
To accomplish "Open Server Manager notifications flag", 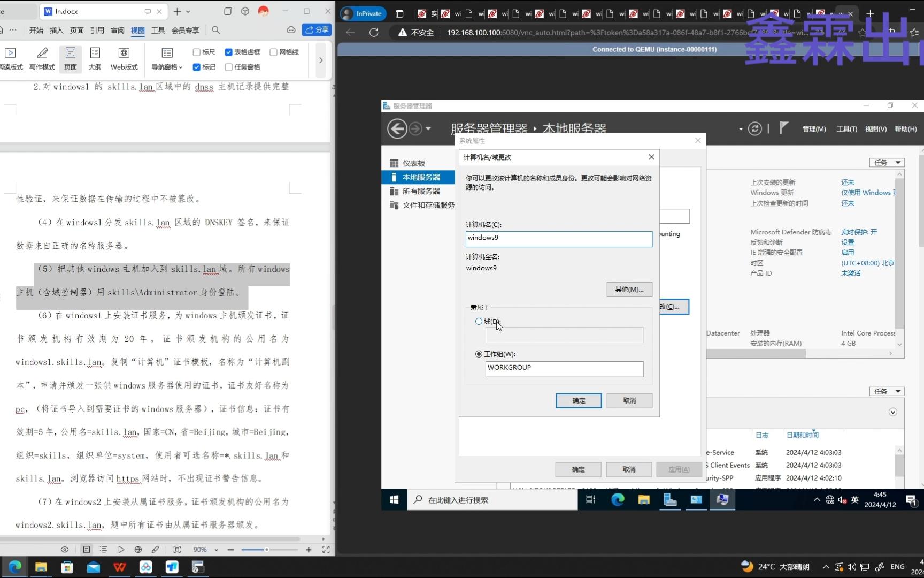I will [783, 127].
